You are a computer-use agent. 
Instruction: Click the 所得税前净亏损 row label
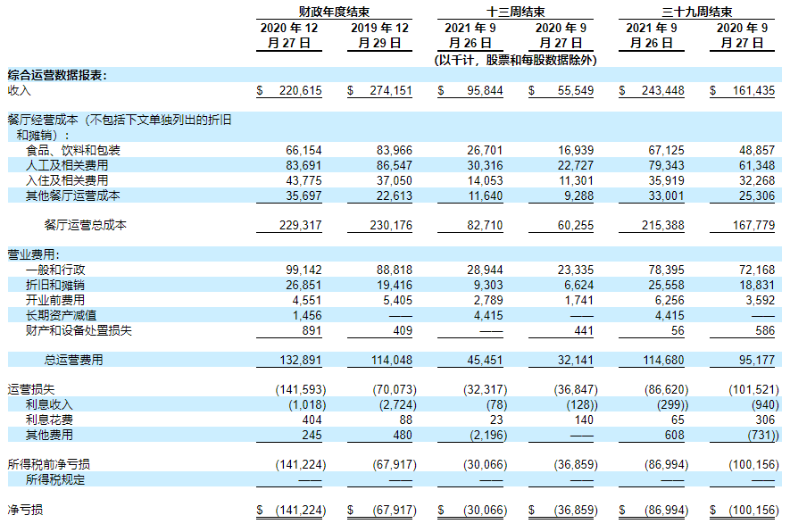[49, 464]
